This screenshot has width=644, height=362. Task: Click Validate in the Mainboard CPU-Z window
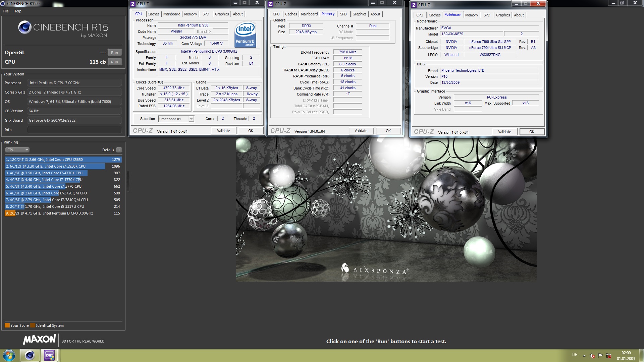[504, 132]
